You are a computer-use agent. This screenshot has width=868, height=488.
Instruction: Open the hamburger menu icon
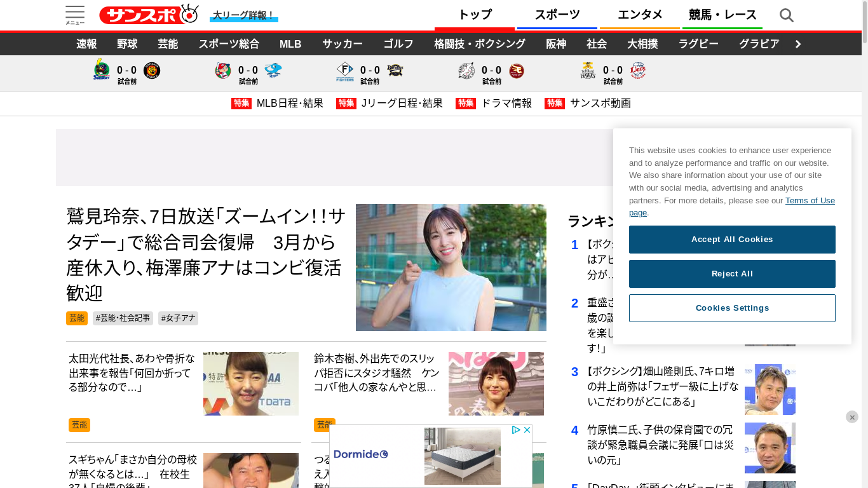coord(75,15)
